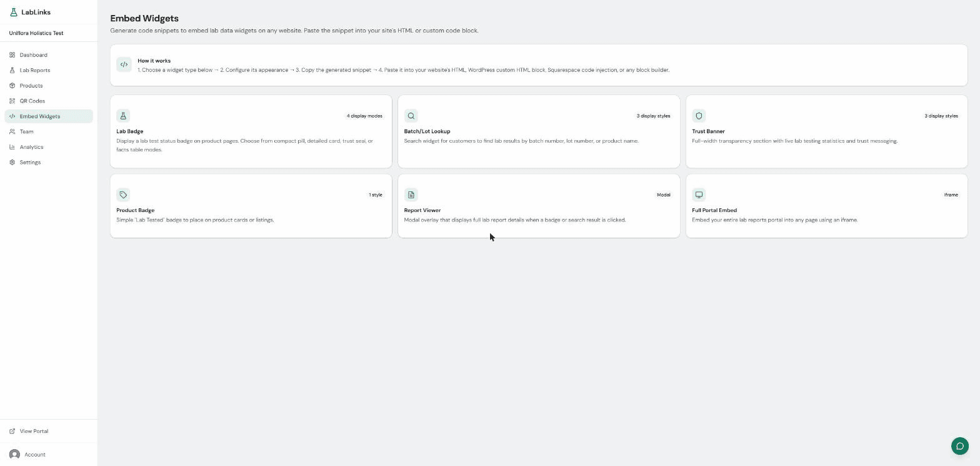Select the Batch/Lot Lookup widget title
The height and width of the screenshot is (466, 980).
[x=427, y=131]
